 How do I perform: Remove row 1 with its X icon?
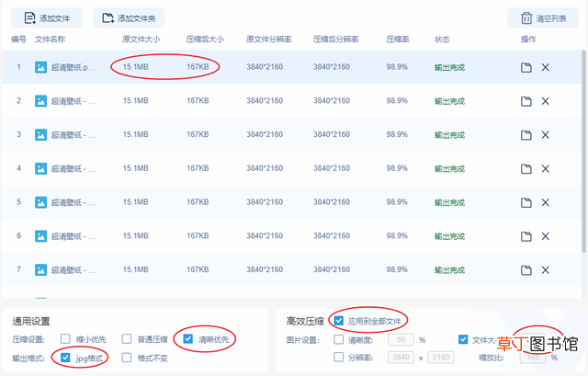(545, 67)
